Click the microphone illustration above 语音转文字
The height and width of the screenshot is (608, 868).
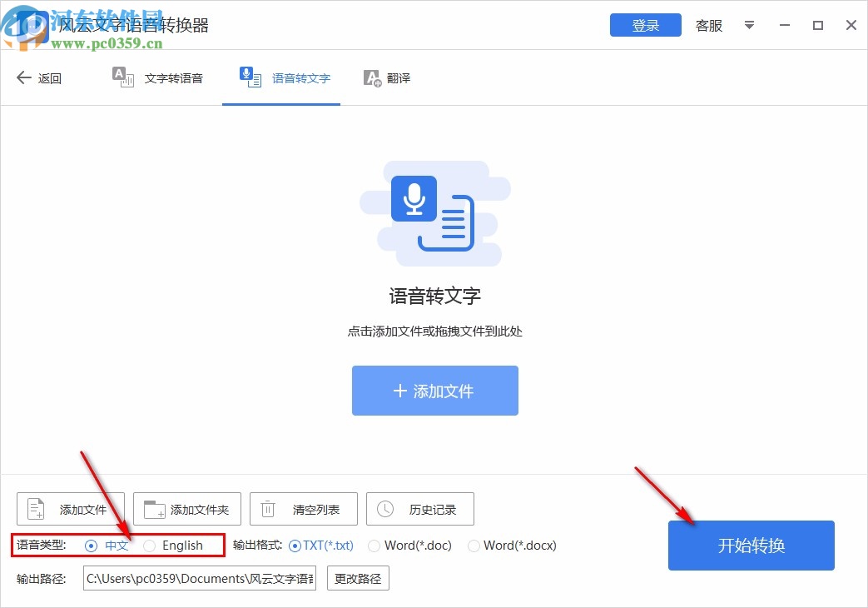pyautogui.click(x=415, y=198)
